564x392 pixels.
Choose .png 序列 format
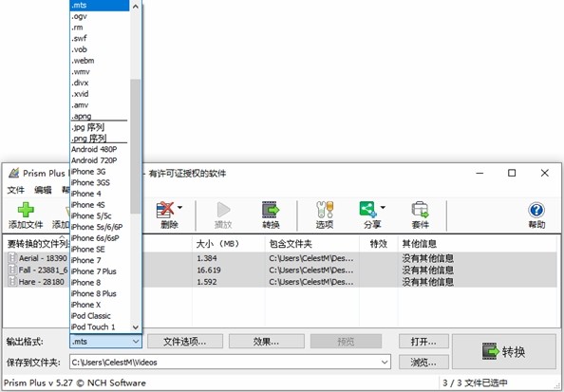(x=100, y=138)
